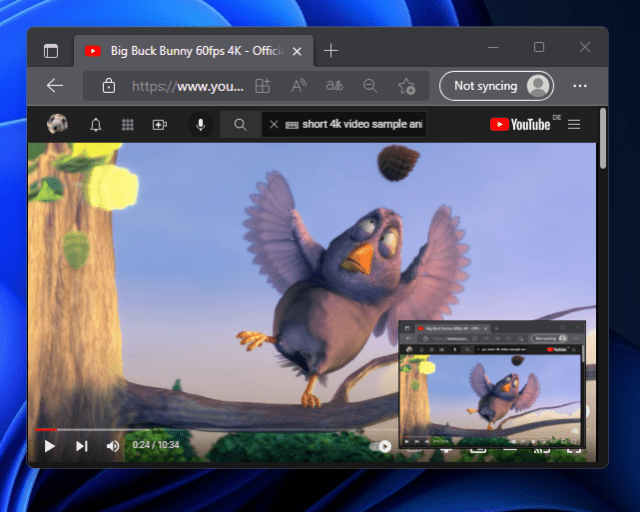
Task: Open the YouTube account avatar menu
Action: coord(57,124)
